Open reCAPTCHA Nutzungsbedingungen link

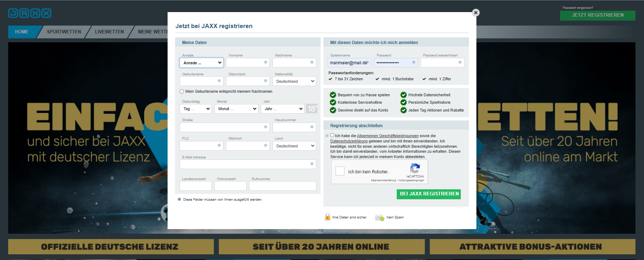pos(411,180)
